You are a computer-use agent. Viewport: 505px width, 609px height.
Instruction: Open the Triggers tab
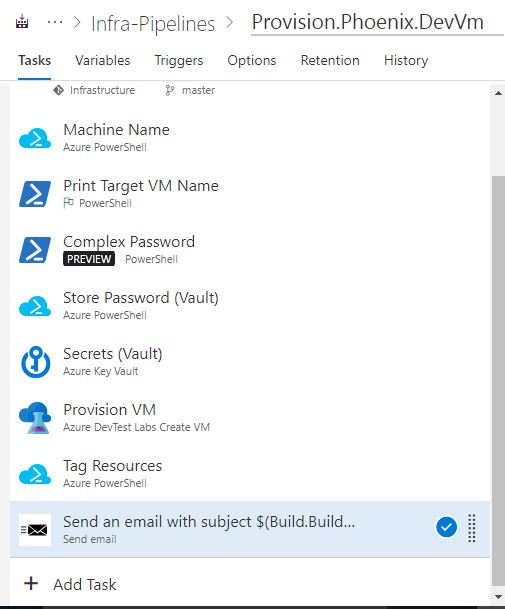click(x=179, y=61)
